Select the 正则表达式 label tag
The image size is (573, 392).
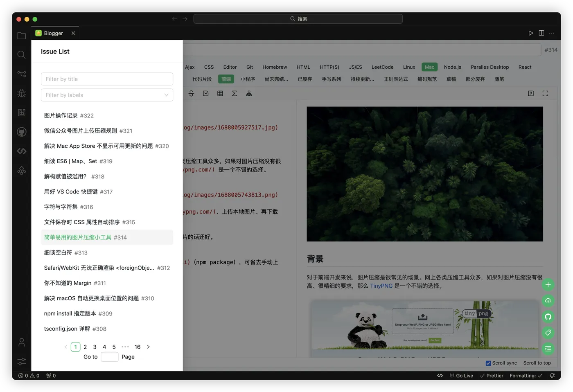point(396,79)
